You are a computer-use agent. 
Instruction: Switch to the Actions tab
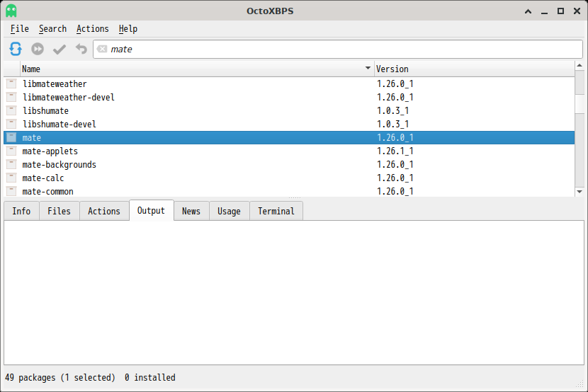[x=104, y=211]
